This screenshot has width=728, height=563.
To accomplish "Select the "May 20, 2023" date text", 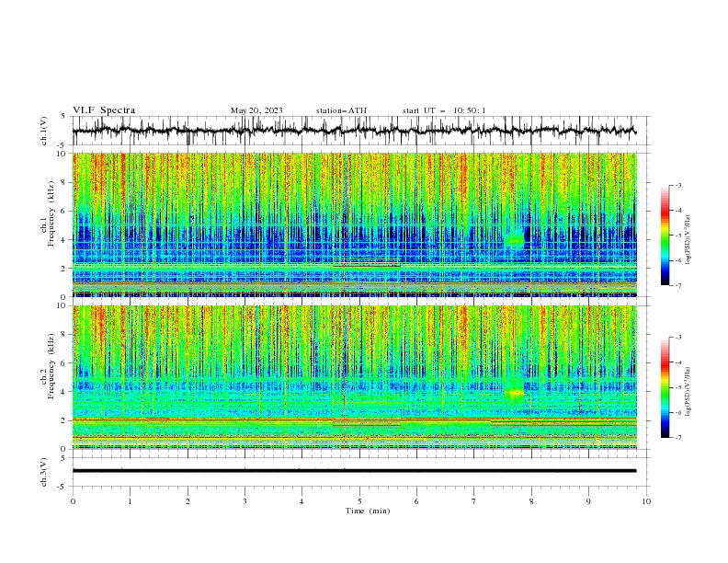I will point(256,110).
